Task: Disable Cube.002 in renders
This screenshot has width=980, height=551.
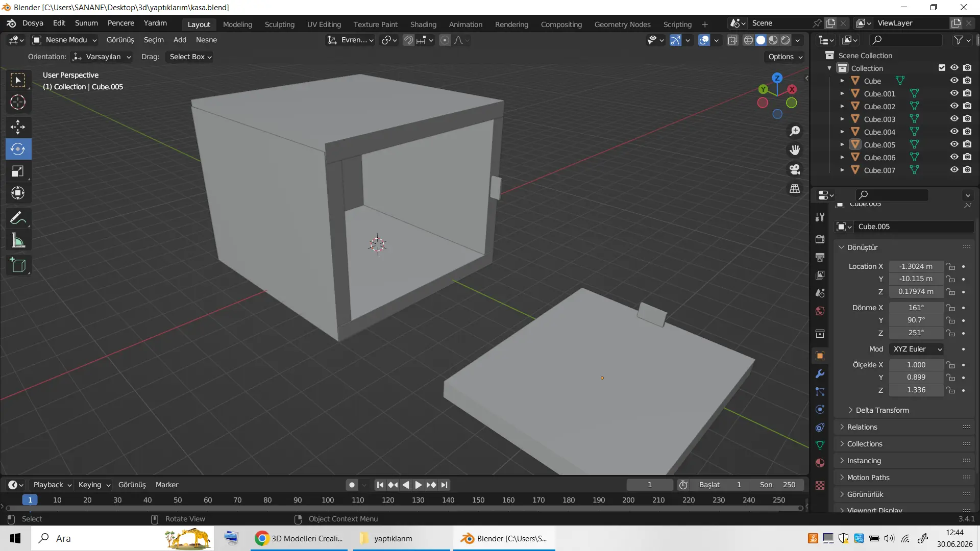Action: pos(967,106)
